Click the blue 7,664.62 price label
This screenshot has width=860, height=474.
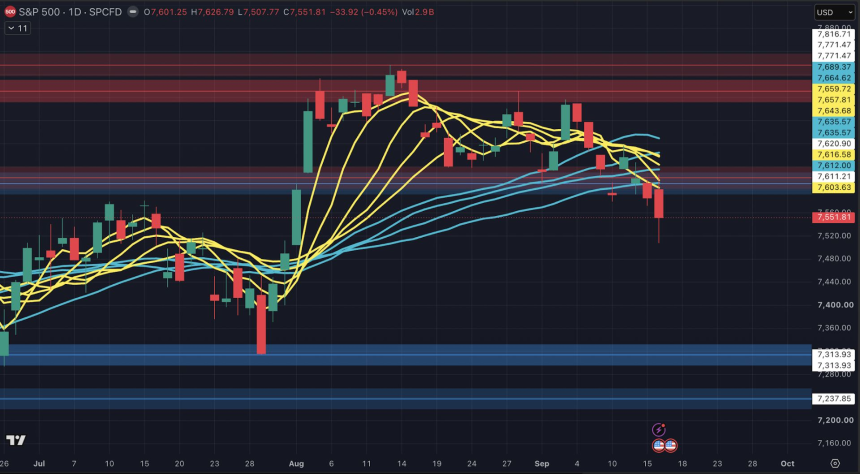pos(833,78)
